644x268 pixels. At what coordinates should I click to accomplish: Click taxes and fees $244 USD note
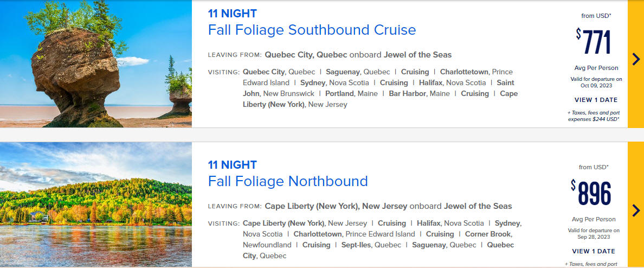pyautogui.click(x=594, y=116)
